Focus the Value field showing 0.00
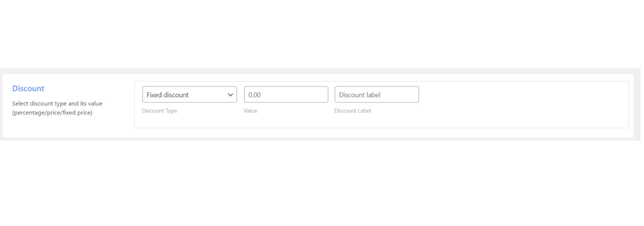This screenshot has width=644, height=226. [x=286, y=94]
